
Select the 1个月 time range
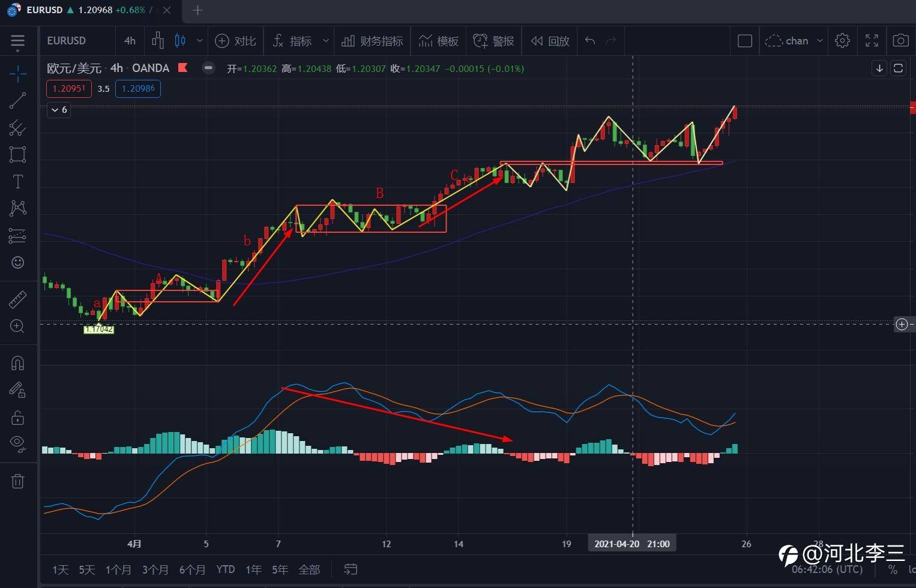pos(118,569)
